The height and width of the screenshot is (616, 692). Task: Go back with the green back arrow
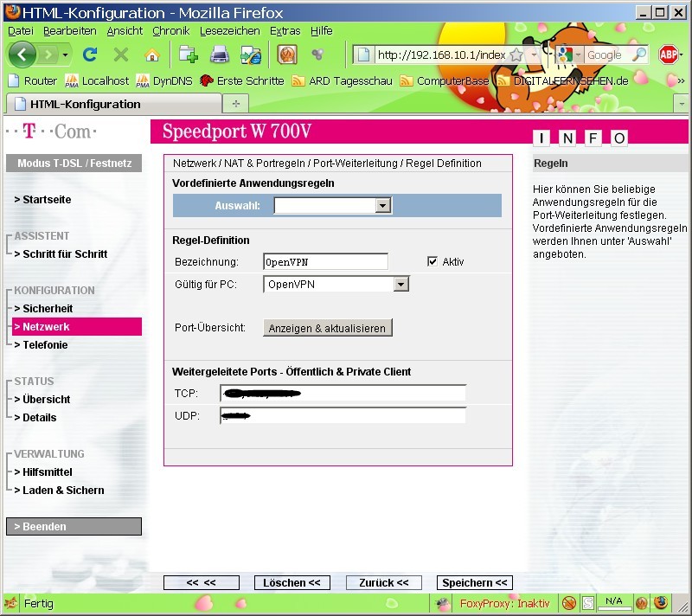point(22,55)
